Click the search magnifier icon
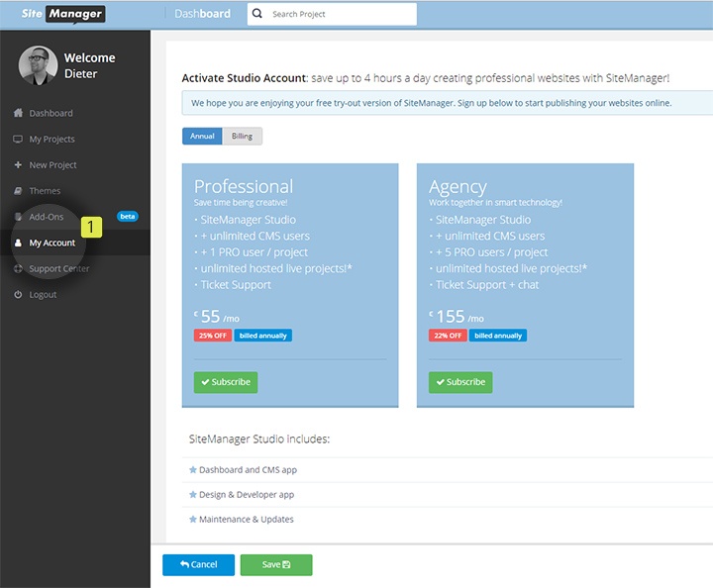This screenshot has width=713, height=588. [257, 14]
